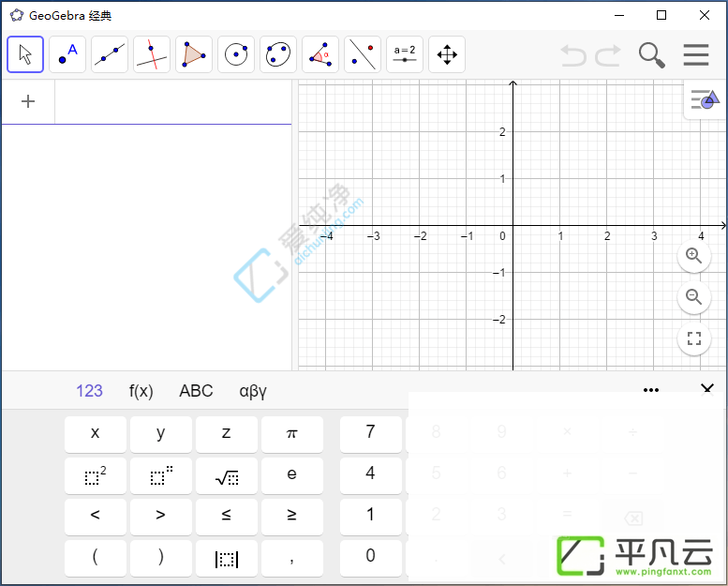Viewport: 728px width, 586px height.
Task: Tap the y key on keyboard
Action: point(160,434)
